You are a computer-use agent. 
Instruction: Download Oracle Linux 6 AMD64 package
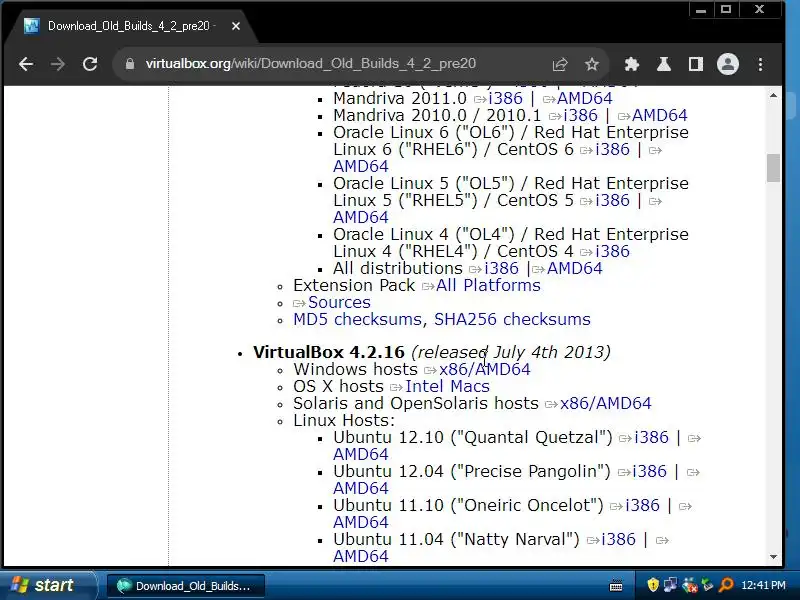click(x=361, y=166)
